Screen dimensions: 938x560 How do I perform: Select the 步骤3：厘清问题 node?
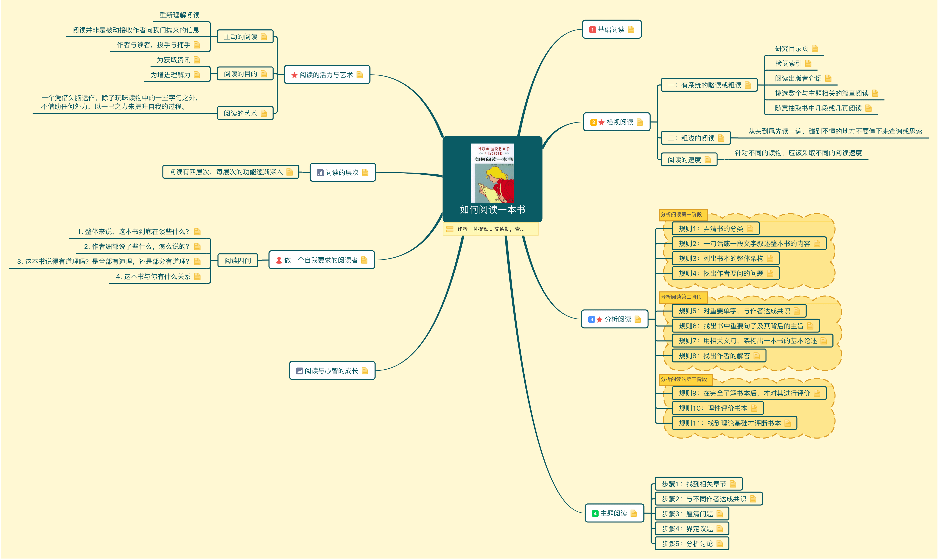click(x=692, y=514)
